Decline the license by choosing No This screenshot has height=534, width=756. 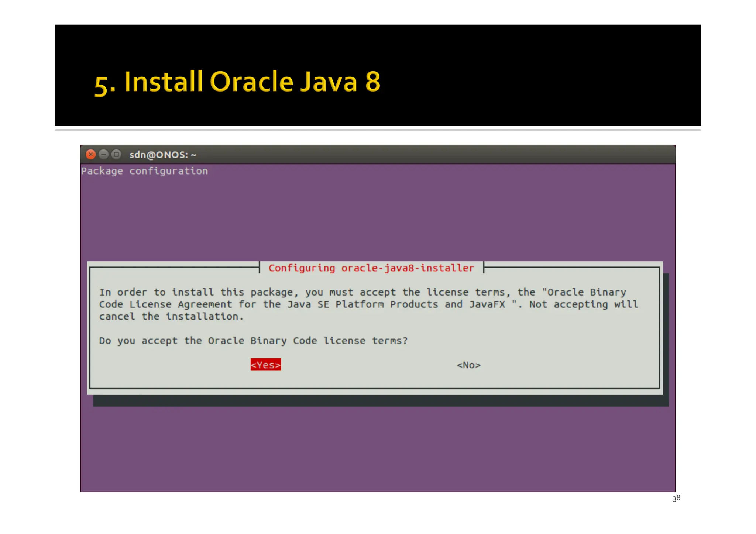tap(468, 365)
